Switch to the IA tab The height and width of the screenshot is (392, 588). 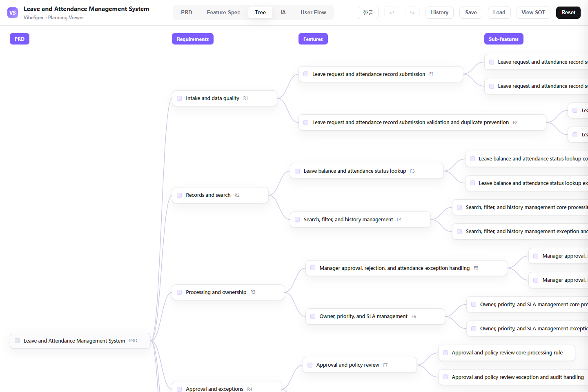coord(283,13)
